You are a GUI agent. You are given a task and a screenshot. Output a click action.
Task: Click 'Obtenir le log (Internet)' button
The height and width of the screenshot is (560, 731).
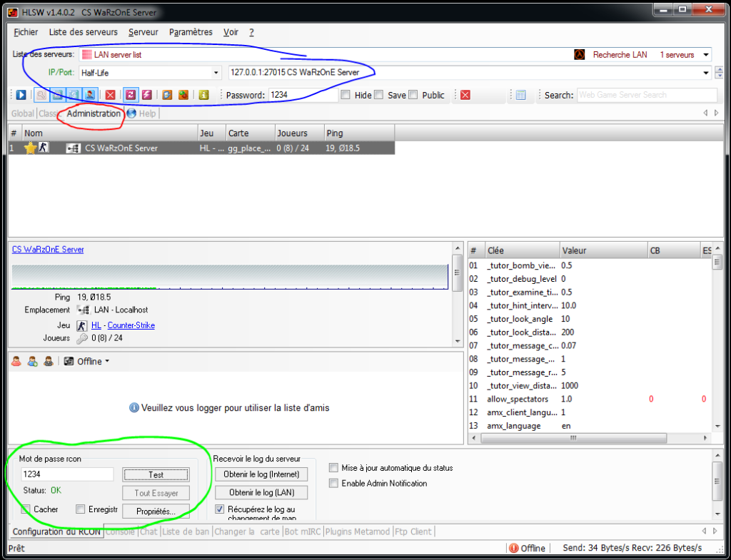(261, 474)
